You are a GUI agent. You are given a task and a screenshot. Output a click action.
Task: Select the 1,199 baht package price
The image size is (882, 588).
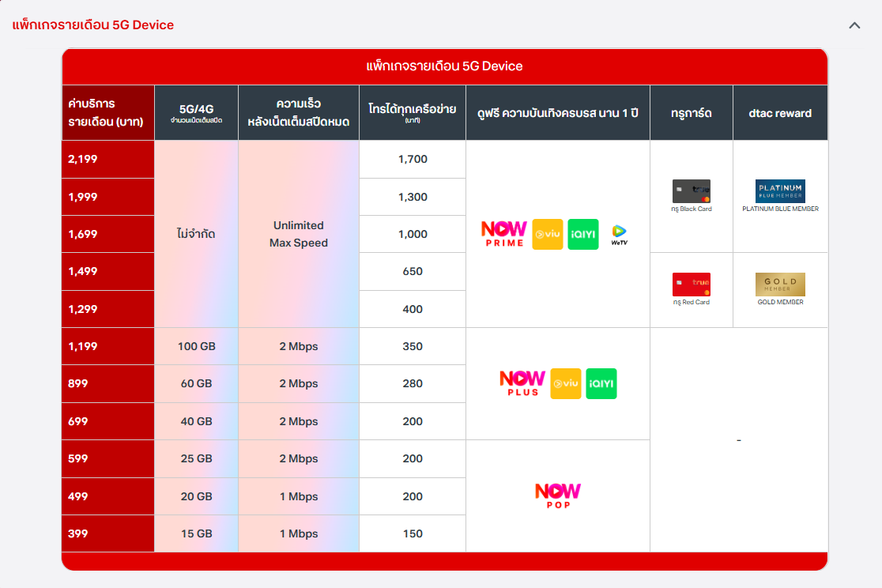[x=108, y=346]
